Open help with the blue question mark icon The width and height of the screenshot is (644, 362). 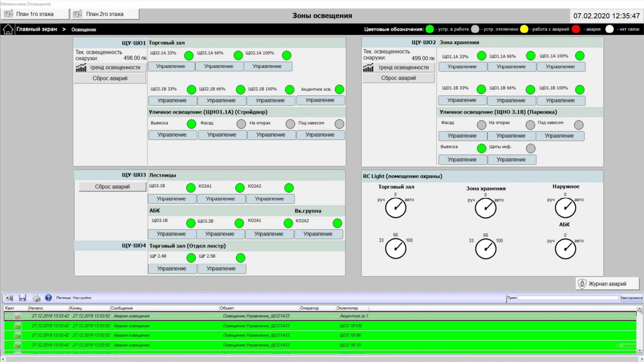point(48,298)
